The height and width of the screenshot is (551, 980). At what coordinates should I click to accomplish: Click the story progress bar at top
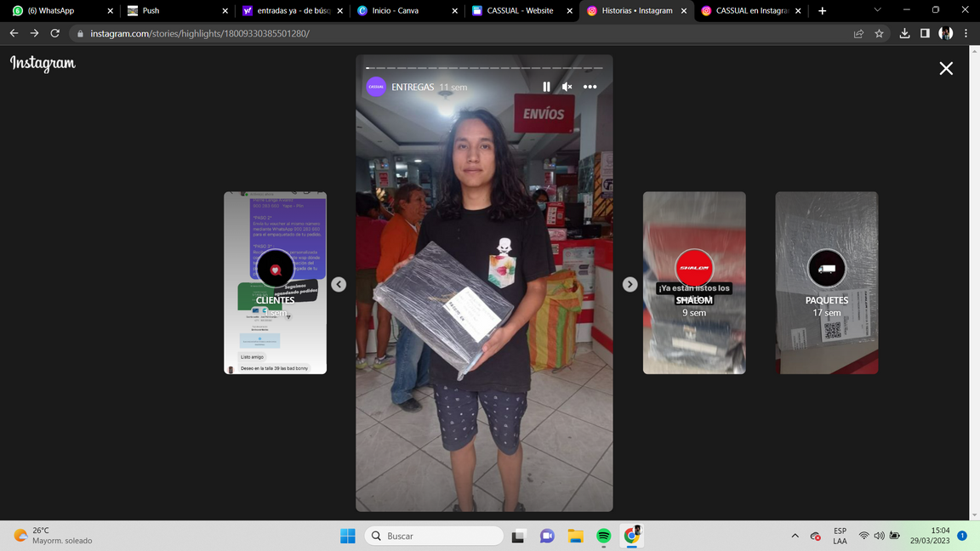[x=484, y=67]
